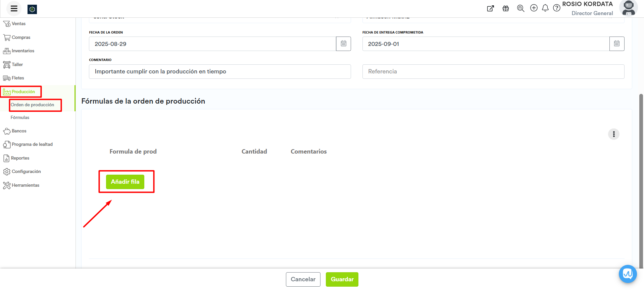Open the hamburger menu at top left

click(14, 9)
